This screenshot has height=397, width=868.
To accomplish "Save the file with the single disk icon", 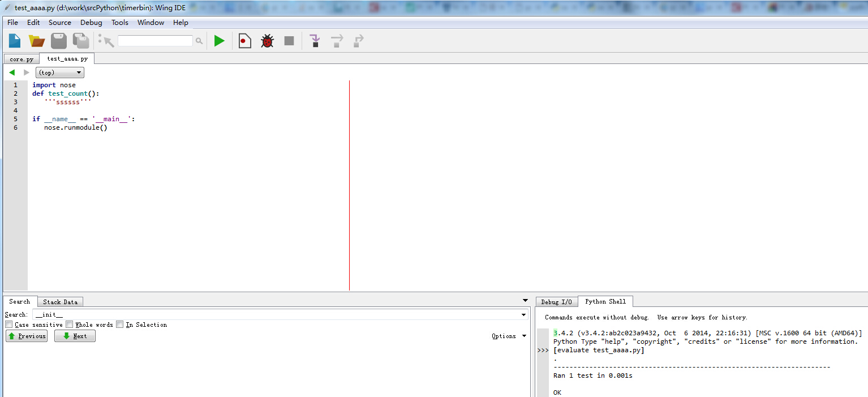I will (x=59, y=41).
